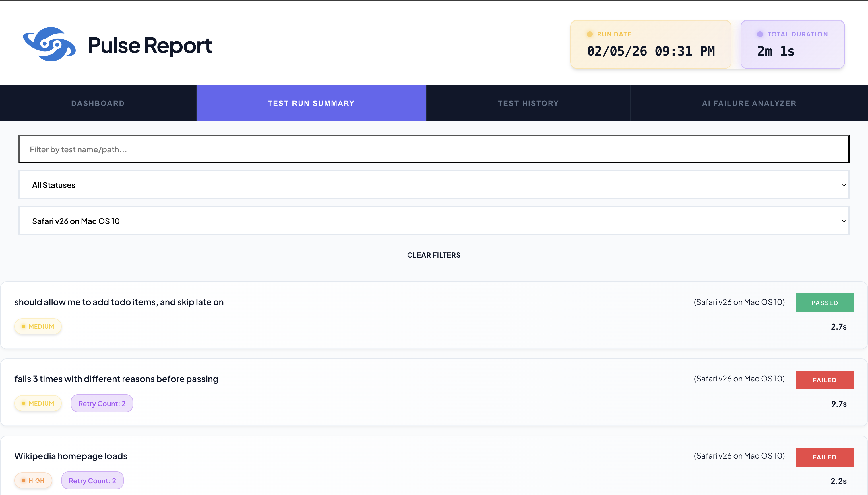Open the All Statuses dropdown

click(433, 185)
